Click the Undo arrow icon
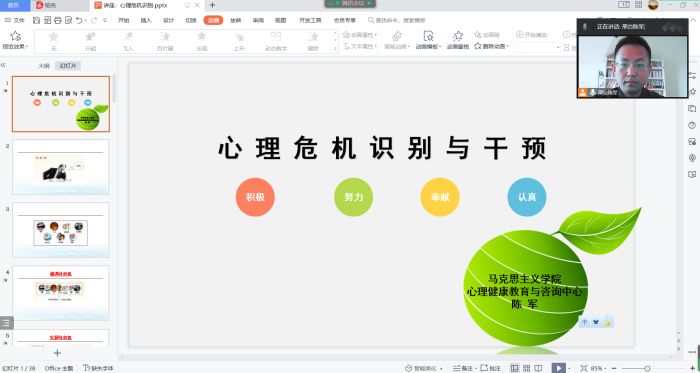The image size is (700, 373). point(79,20)
